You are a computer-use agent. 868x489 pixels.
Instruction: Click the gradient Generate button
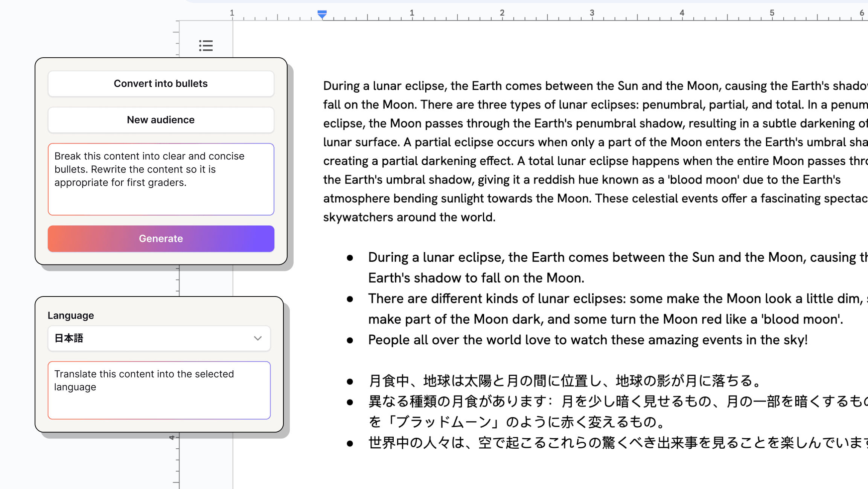tap(161, 238)
